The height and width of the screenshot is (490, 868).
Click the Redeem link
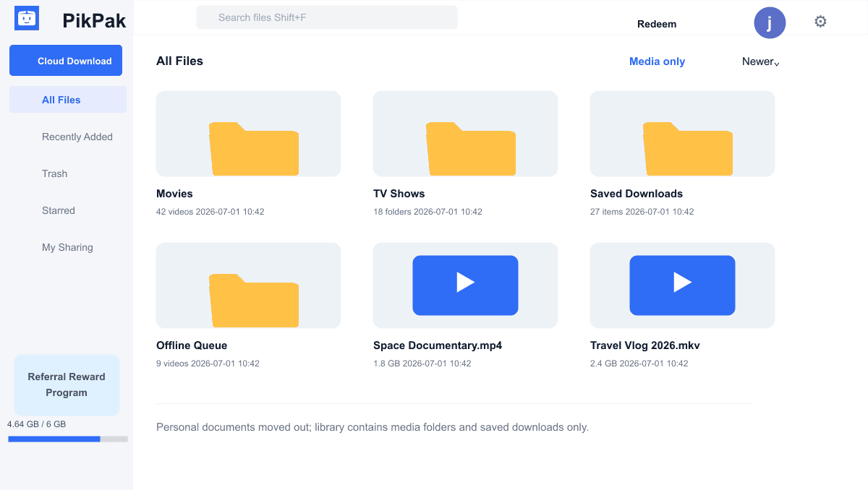click(657, 24)
